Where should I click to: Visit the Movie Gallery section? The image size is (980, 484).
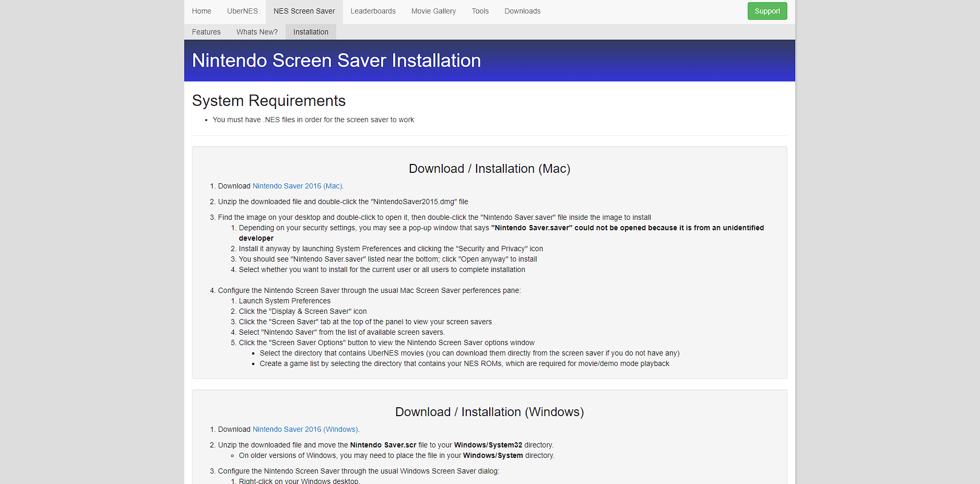point(433,11)
